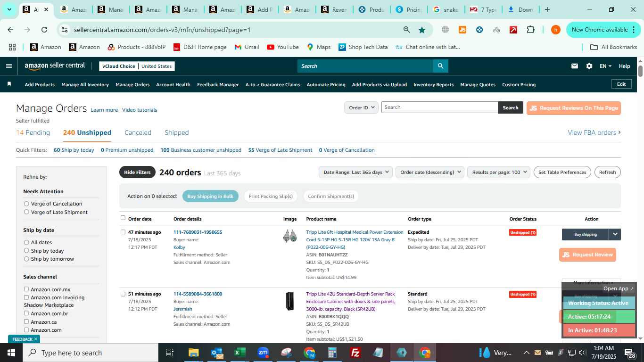Open Calculator from the taskbar
This screenshot has height=362, width=644.
pyautogui.click(x=332, y=353)
